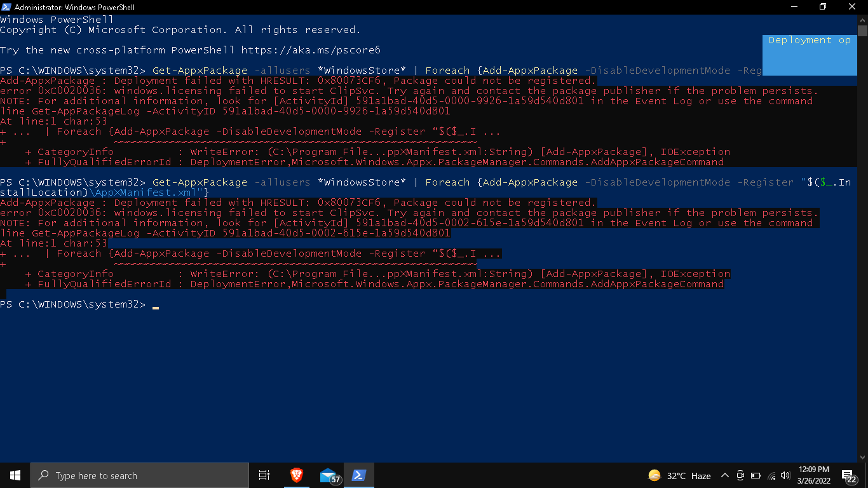This screenshot has height=488, width=868.
Task: Open the PowerShell title bar system icon
Action: click(x=6, y=7)
